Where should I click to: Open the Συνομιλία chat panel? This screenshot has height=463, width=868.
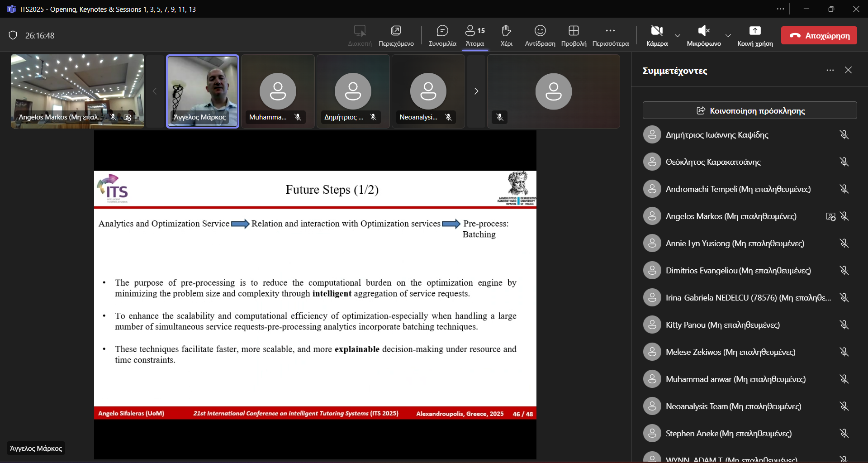(442, 36)
